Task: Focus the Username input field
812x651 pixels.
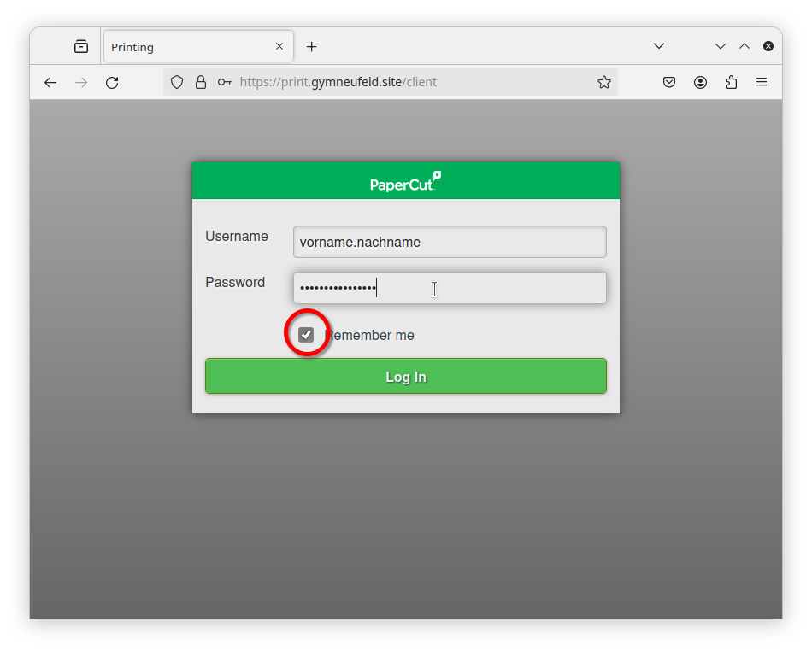Action: 450,242
